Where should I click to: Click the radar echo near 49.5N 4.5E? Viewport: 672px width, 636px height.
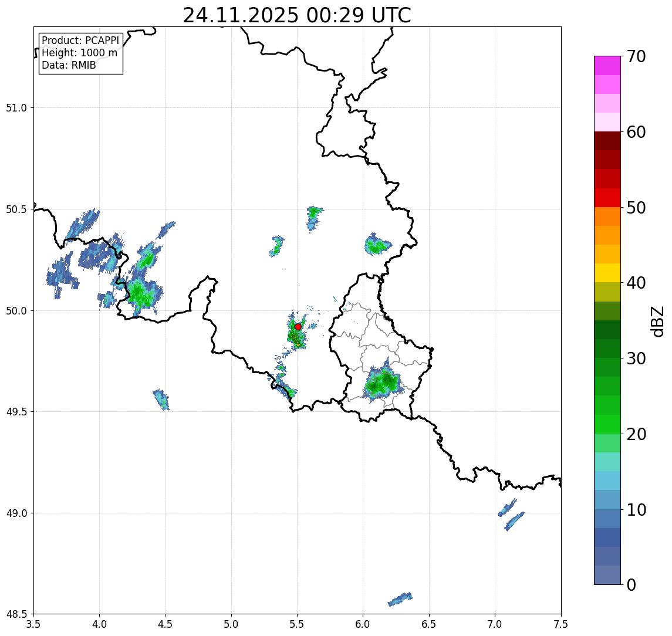coord(161,399)
